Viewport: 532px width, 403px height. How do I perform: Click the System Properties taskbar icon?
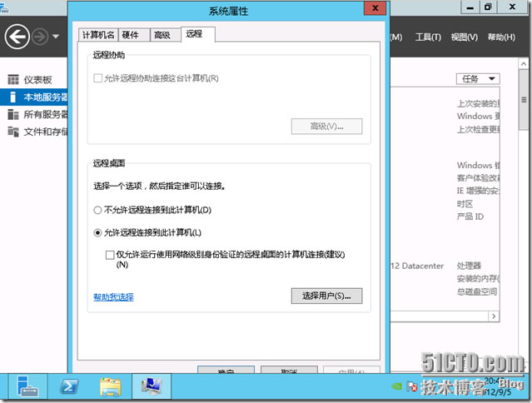pos(152,386)
